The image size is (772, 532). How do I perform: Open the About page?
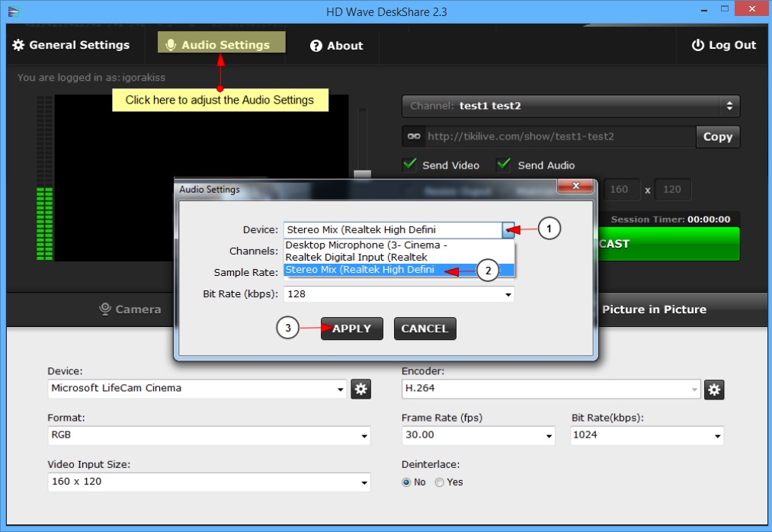tap(337, 45)
